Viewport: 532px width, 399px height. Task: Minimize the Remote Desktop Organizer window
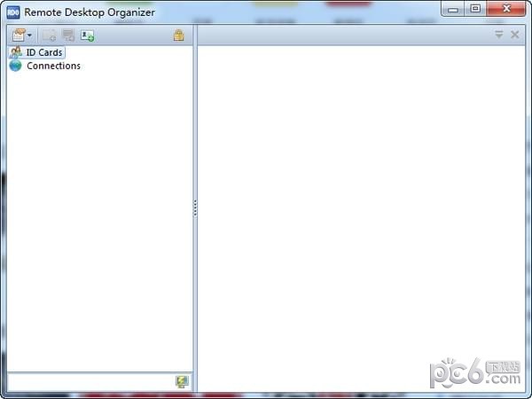tap(453, 9)
